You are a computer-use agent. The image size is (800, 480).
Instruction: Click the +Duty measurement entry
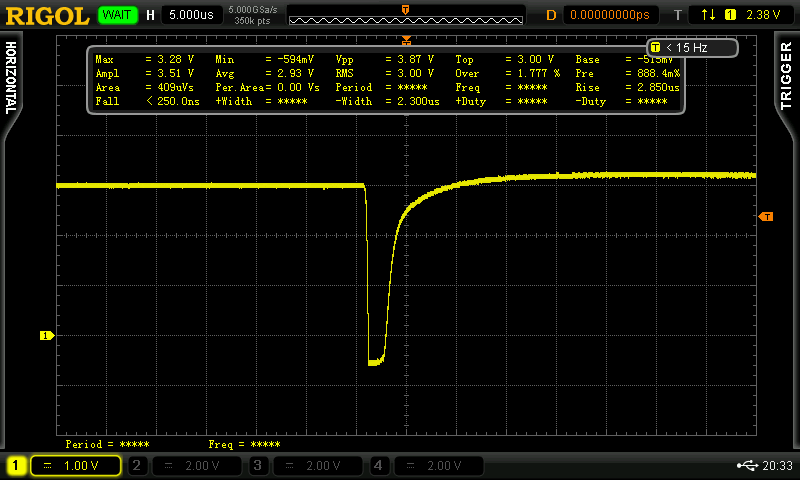click(502, 101)
